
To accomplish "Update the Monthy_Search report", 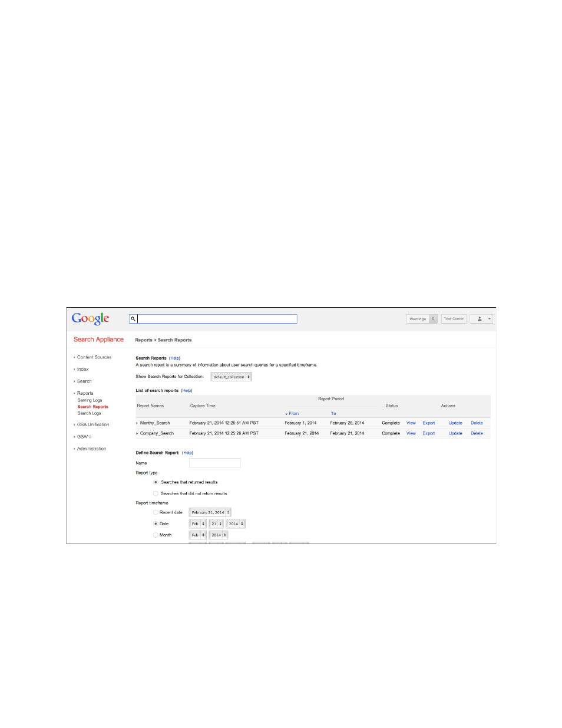I will [x=455, y=423].
